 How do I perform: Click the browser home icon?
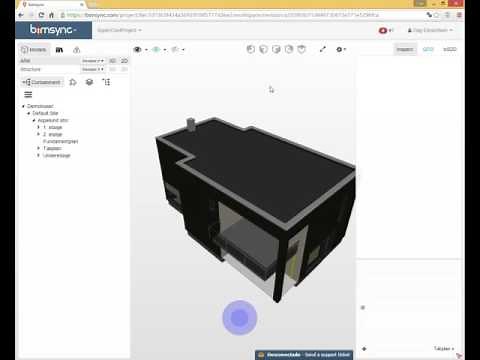click(51, 15)
